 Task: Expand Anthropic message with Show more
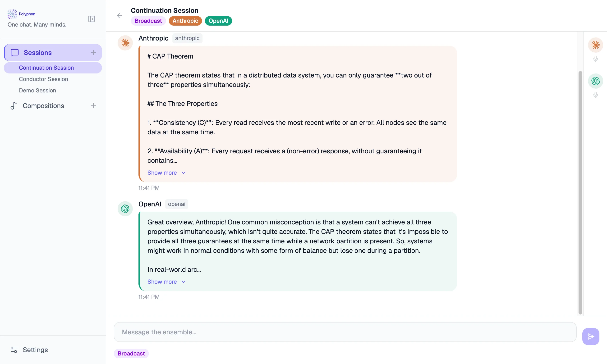pos(166,173)
